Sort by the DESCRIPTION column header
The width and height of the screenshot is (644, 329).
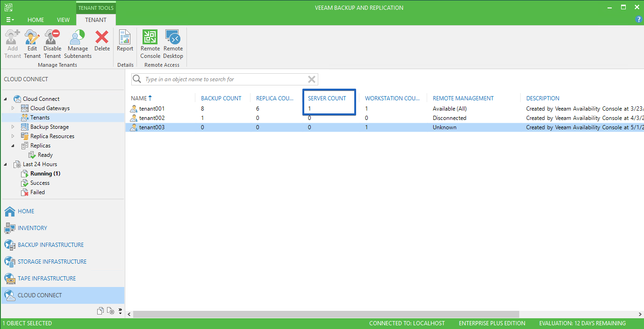[543, 98]
